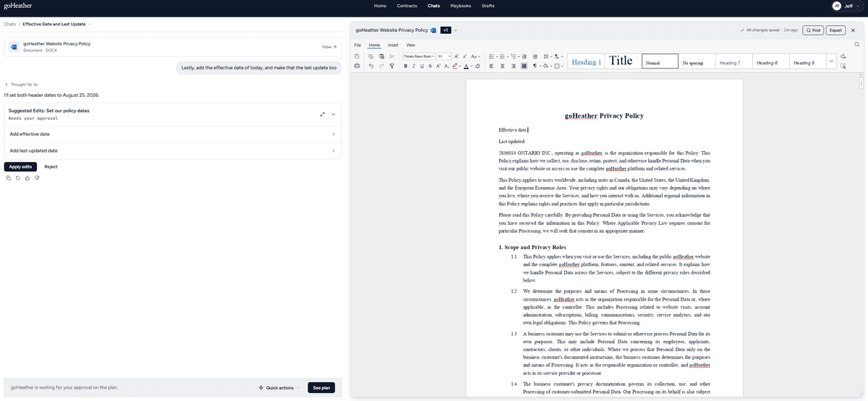Click the Superscript icon

tap(438, 66)
